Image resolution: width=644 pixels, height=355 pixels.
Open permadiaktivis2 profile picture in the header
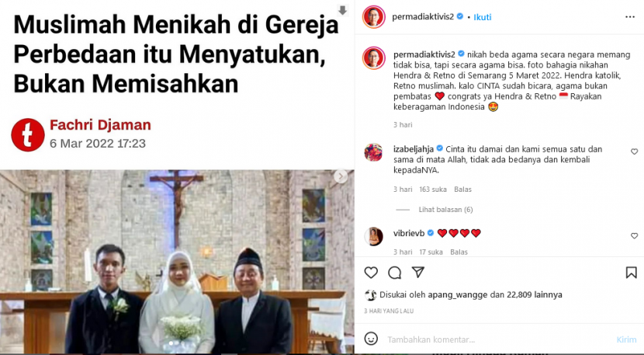click(373, 17)
